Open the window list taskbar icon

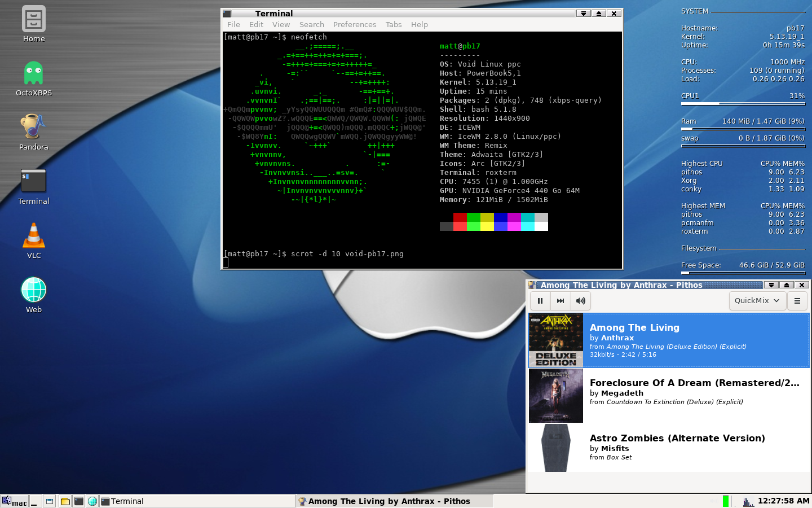tap(50, 501)
